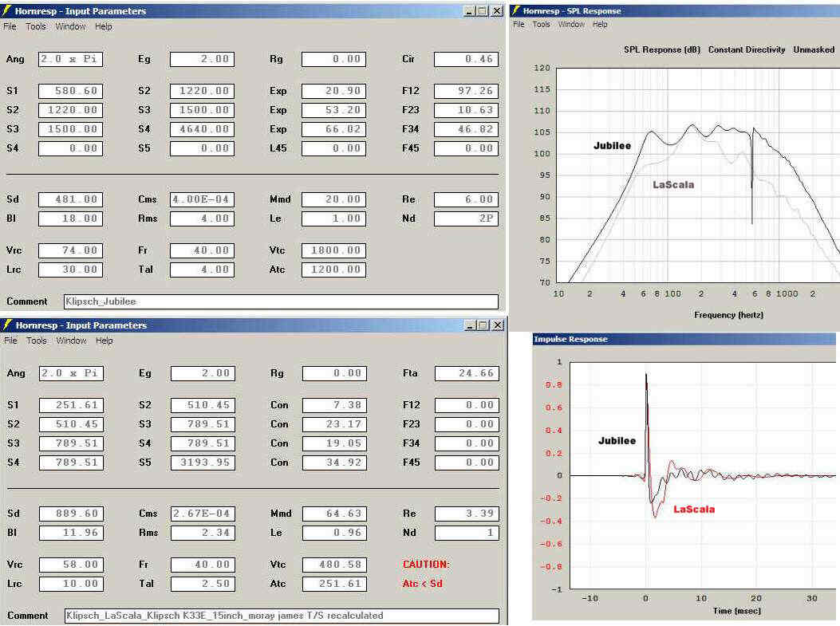Click the Cms field showing 2.67E-04
Image resolution: width=840 pixels, height=626 pixels.
click(x=203, y=514)
